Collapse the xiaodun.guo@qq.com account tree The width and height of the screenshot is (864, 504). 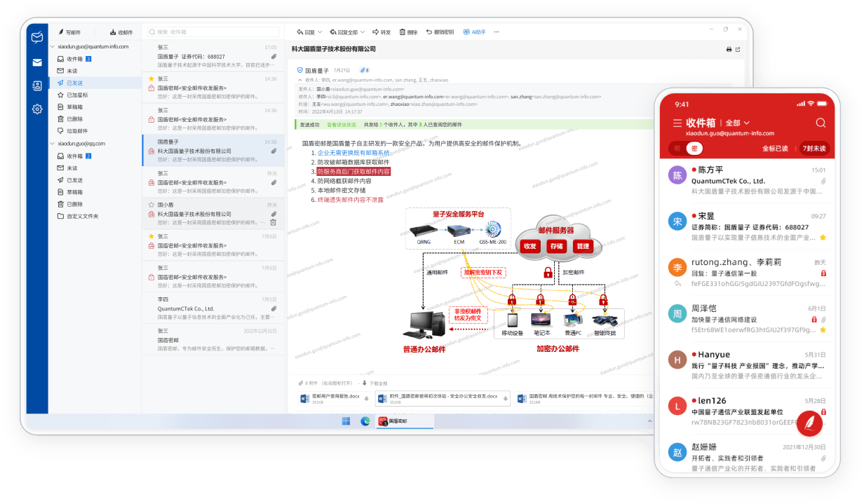point(53,144)
